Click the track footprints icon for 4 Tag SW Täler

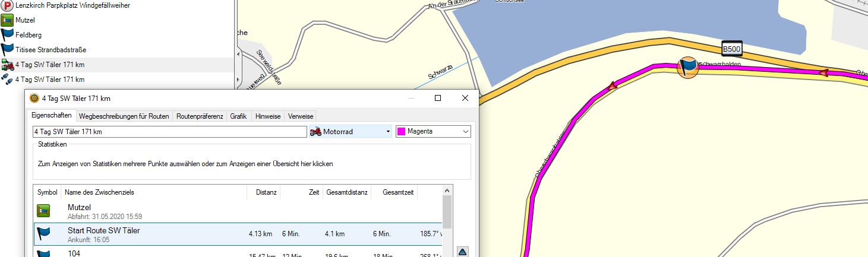tap(7, 79)
